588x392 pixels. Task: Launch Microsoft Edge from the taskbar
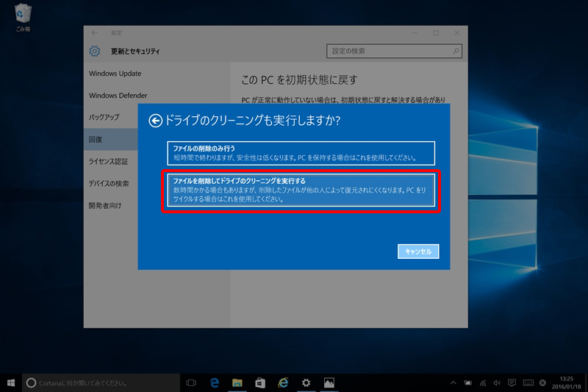pos(214,383)
